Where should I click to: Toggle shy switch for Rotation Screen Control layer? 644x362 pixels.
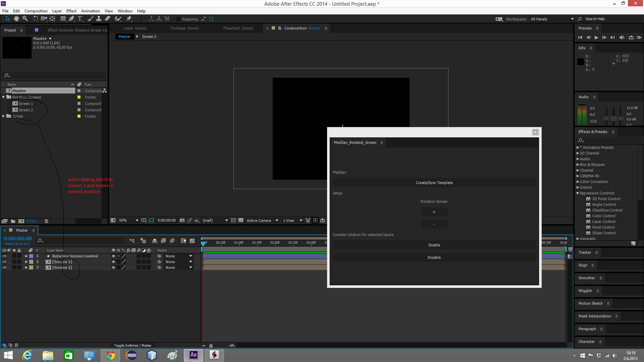click(113, 256)
